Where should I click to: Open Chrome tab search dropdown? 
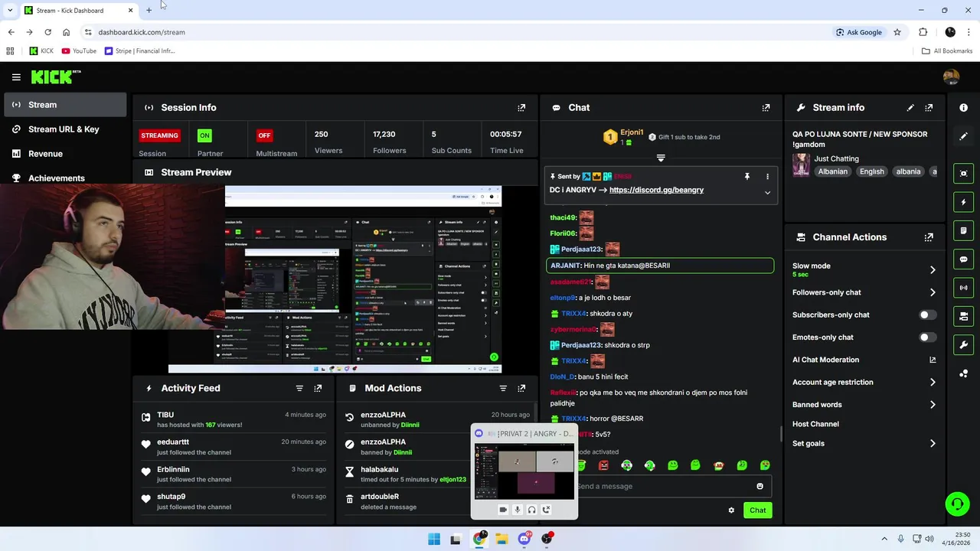[10, 10]
